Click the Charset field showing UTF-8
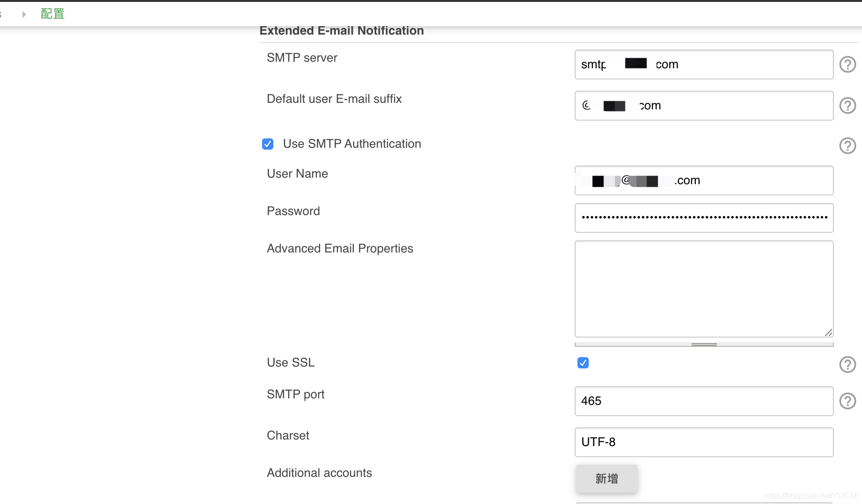Image resolution: width=862 pixels, height=504 pixels. pos(704,442)
